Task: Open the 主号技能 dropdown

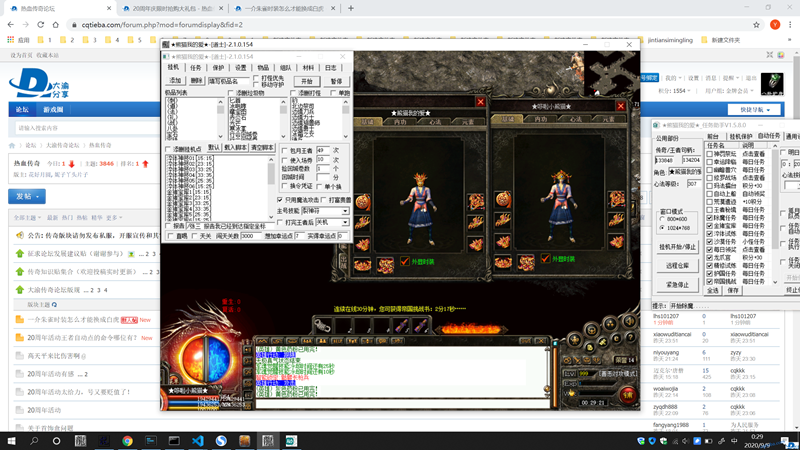Action: (x=345, y=211)
